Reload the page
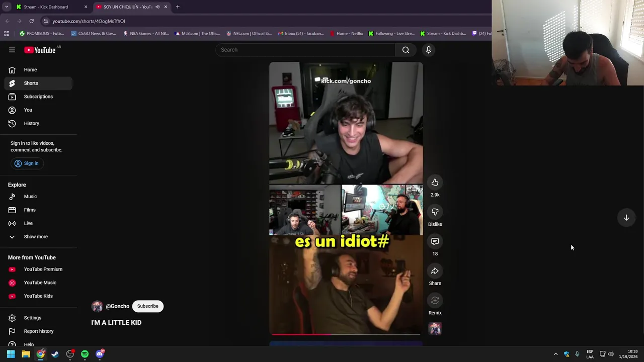Image resolution: width=644 pixels, height=362 pixels. tap(31, 21)
